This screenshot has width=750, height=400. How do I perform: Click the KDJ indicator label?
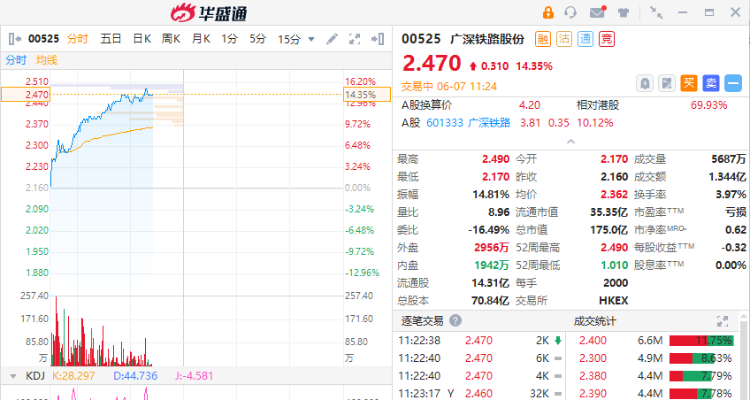pos(35,376)
